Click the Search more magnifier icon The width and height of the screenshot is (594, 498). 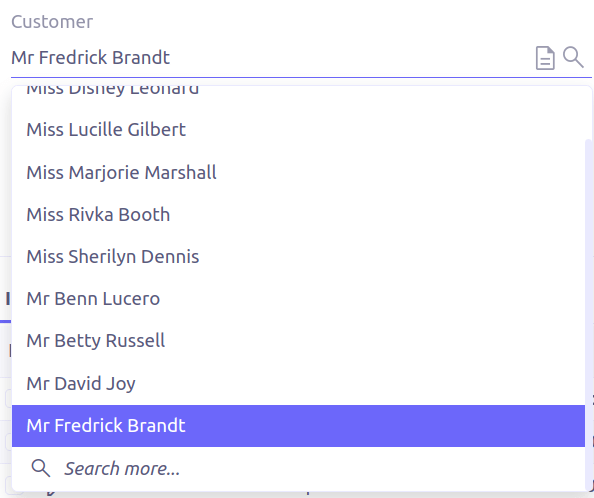point(41,468)
